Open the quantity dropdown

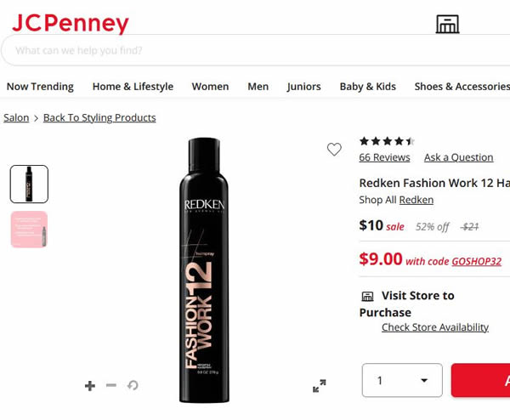402,380
